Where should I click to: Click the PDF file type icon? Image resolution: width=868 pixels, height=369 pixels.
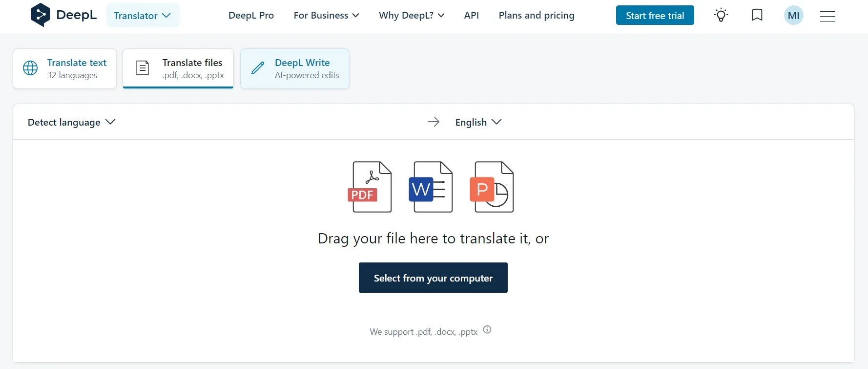(371, 187)
